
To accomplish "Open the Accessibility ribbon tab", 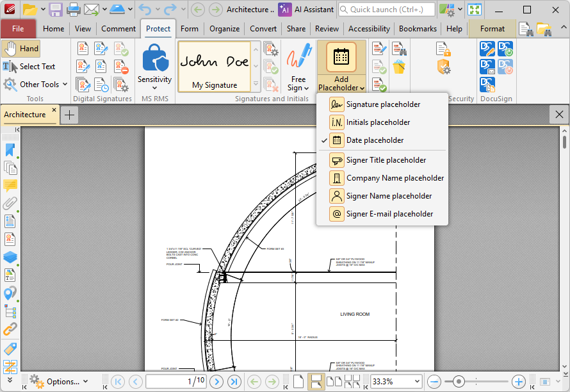I will coord(369,29).
